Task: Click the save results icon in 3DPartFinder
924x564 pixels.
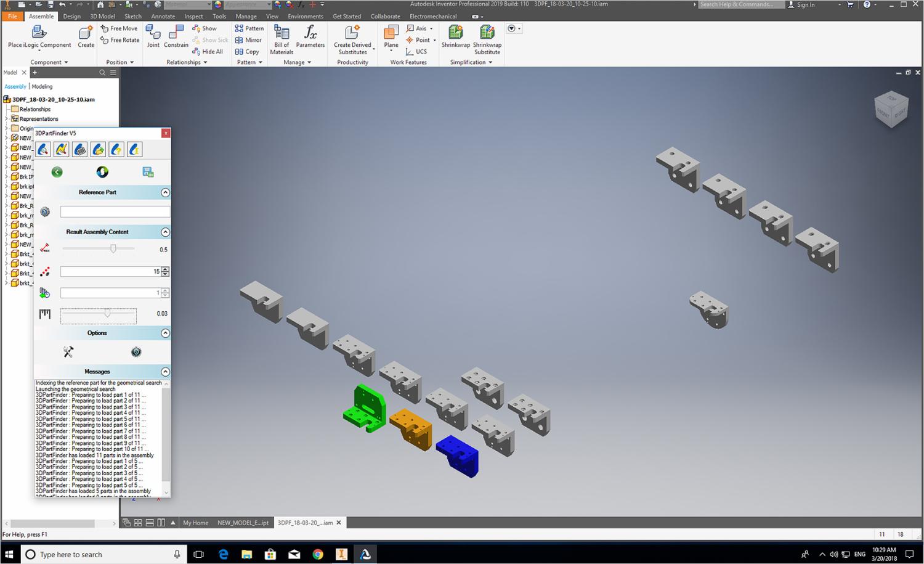Action: [x=148, y=172]
